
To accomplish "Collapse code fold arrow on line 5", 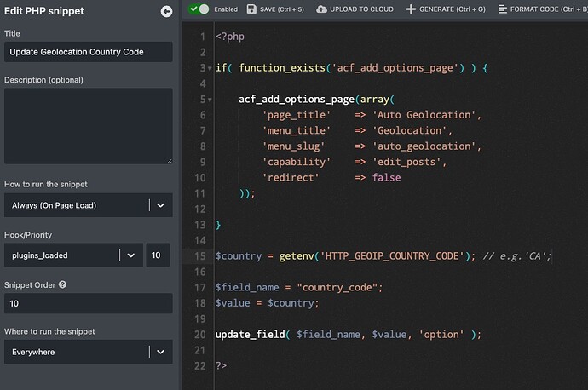I will click(210, 100).
